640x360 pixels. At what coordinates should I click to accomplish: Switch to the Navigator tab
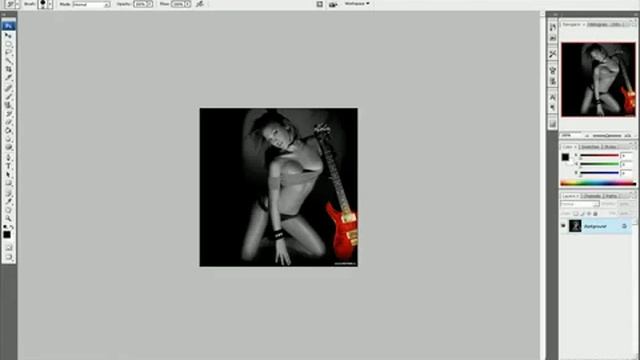click(572, 24)
